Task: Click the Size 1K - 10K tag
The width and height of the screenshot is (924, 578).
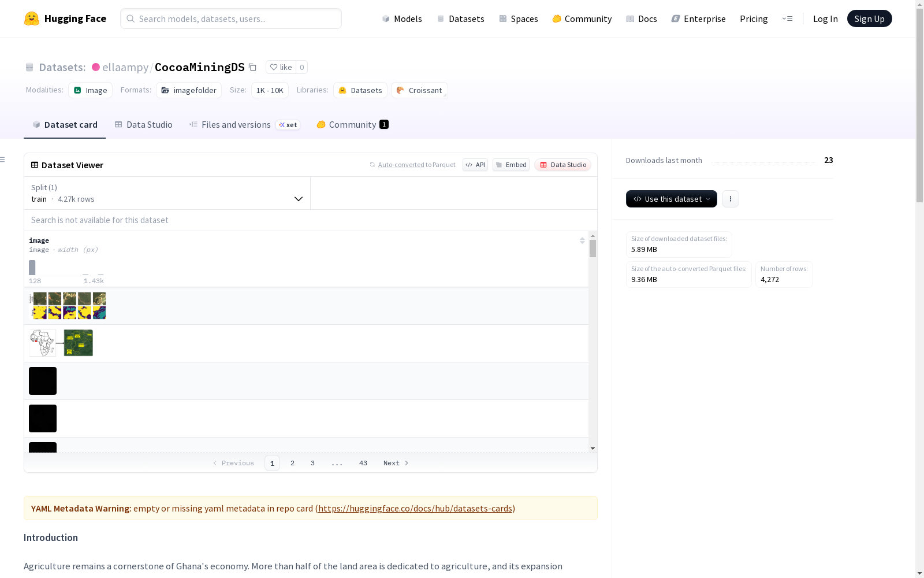Action: (270, 90)
